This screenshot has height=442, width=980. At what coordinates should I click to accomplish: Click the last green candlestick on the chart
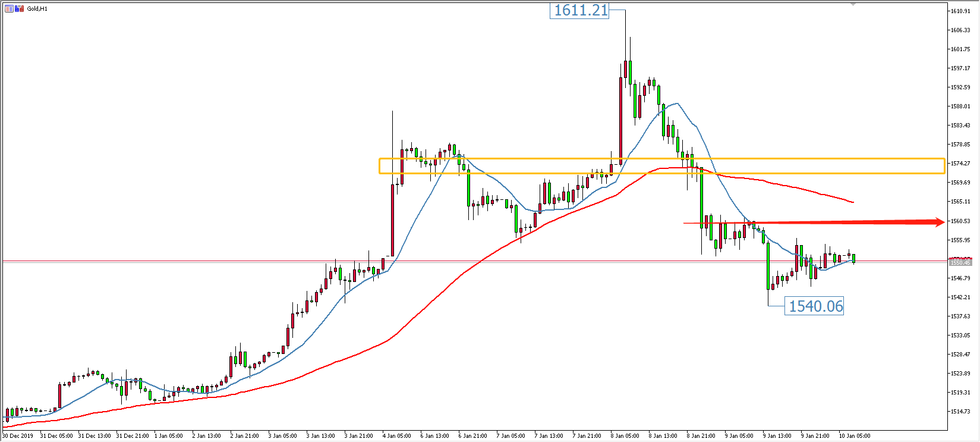click(x=853, y=258)
